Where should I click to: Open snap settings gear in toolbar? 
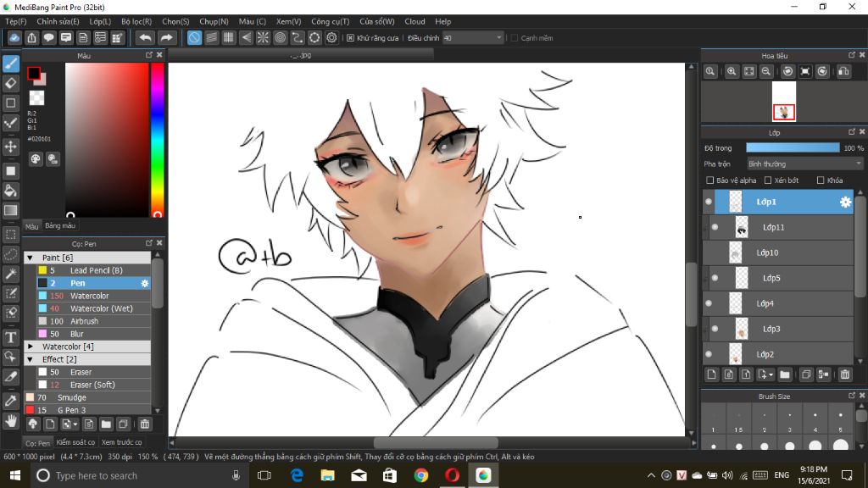[331, 37]
